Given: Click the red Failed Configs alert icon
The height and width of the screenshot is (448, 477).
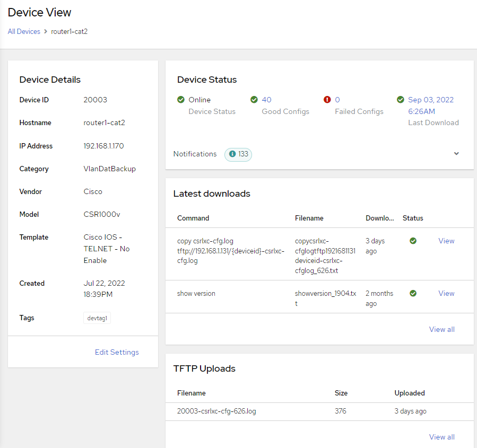Looking at the screenshot, I should (x=327, y=100).
